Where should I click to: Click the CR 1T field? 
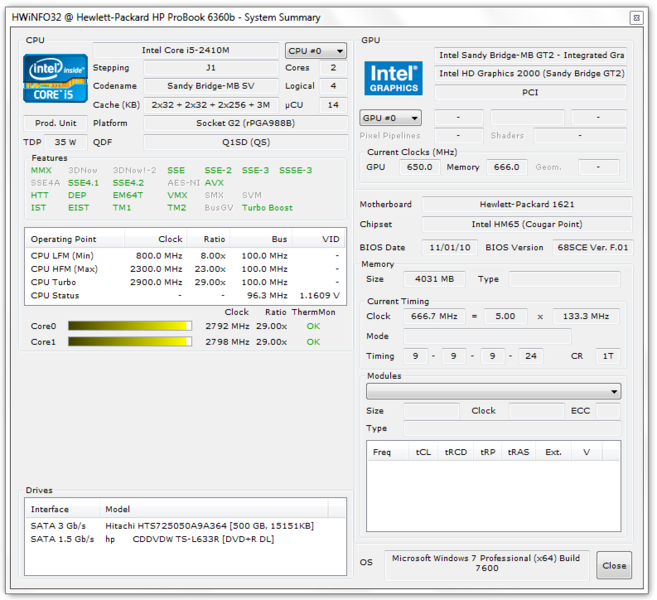[608, 356]
